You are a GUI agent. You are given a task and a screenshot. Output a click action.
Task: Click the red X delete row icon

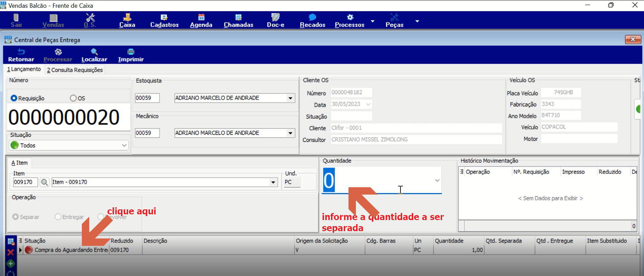[x=10, y=252]
